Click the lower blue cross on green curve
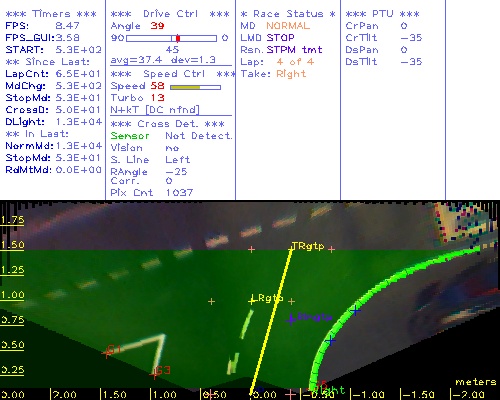 tap(330, 341)
